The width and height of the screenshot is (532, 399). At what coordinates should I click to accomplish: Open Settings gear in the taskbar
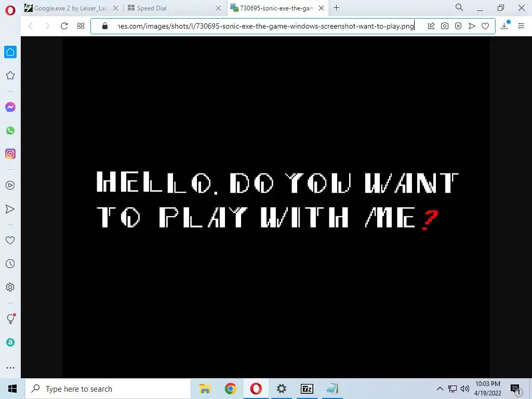pyautogui.click(x=281, y=389)
